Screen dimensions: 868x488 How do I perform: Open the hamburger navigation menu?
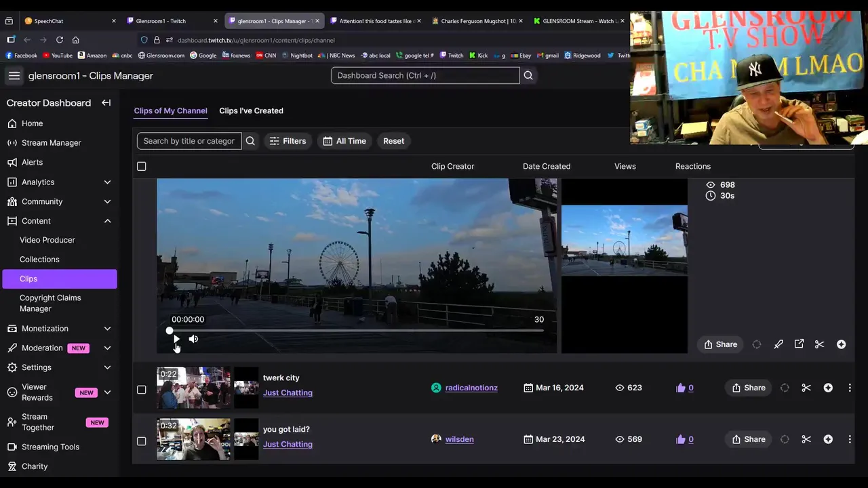(14, 76)
